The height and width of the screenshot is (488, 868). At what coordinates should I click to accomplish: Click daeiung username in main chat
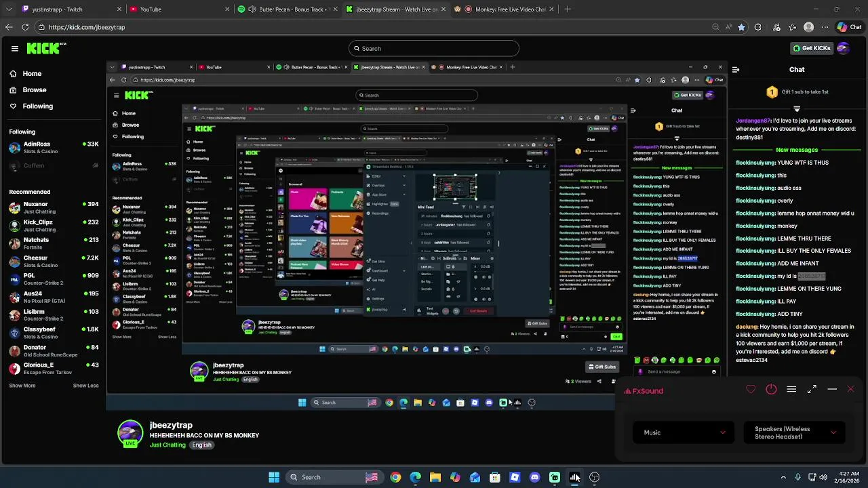(747, 327)
